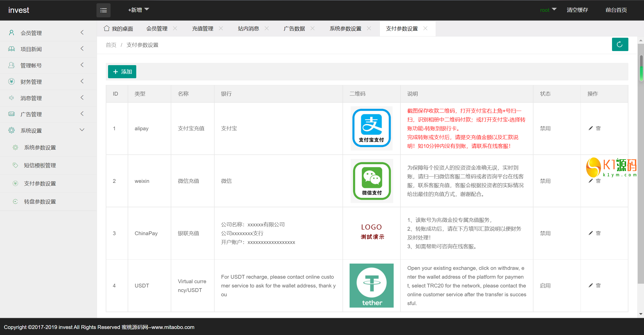Open the alipay QR code thumbnail
Image resolution: width=644 pixels, height=335 pixels.
371,128
